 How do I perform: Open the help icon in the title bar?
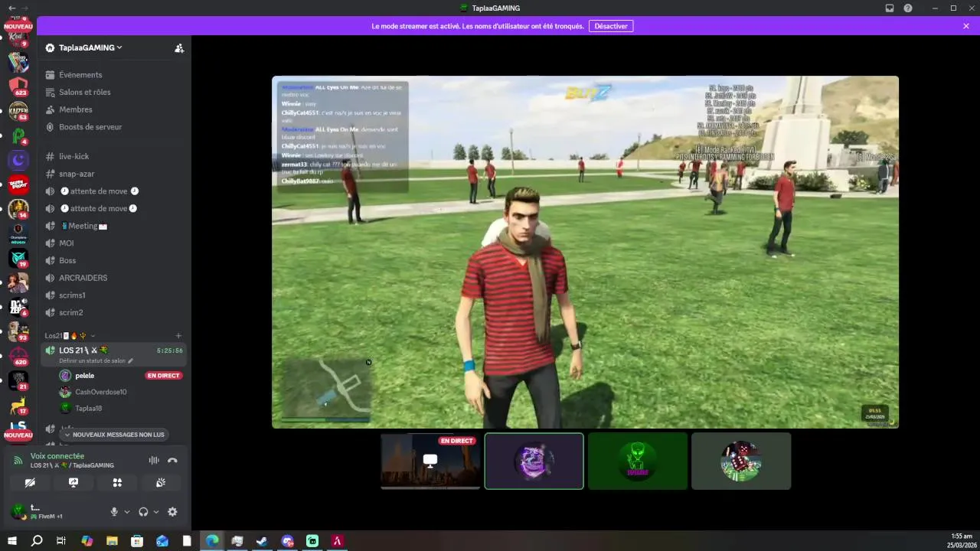click(908, 8)
